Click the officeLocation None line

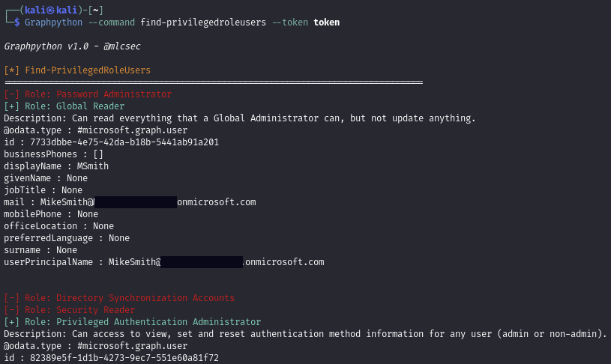click(x=59, y=226)
